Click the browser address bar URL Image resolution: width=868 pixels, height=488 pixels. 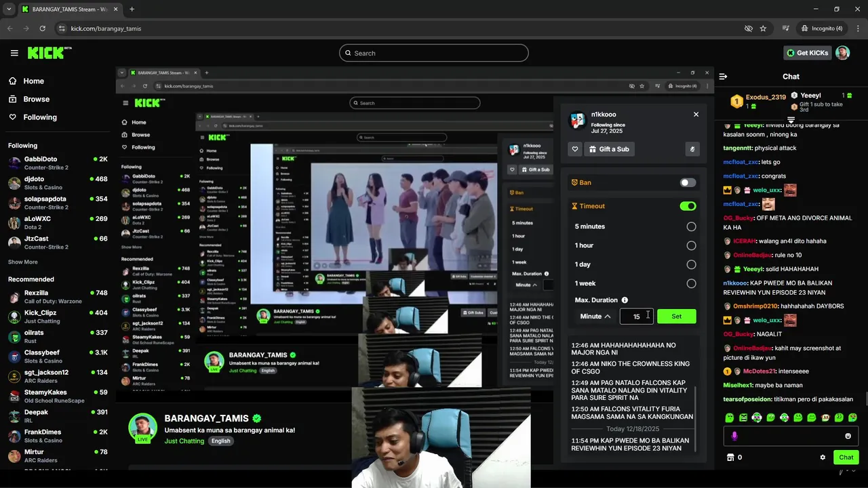point(106,28)
